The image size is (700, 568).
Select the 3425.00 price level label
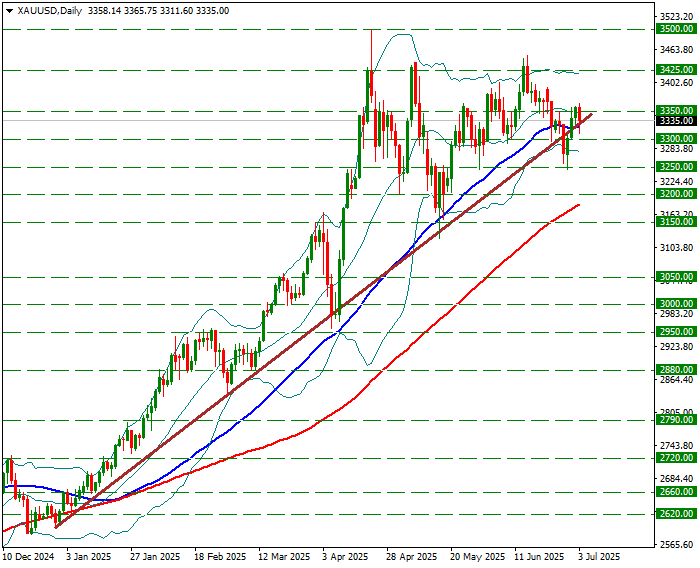click(676, 70)
